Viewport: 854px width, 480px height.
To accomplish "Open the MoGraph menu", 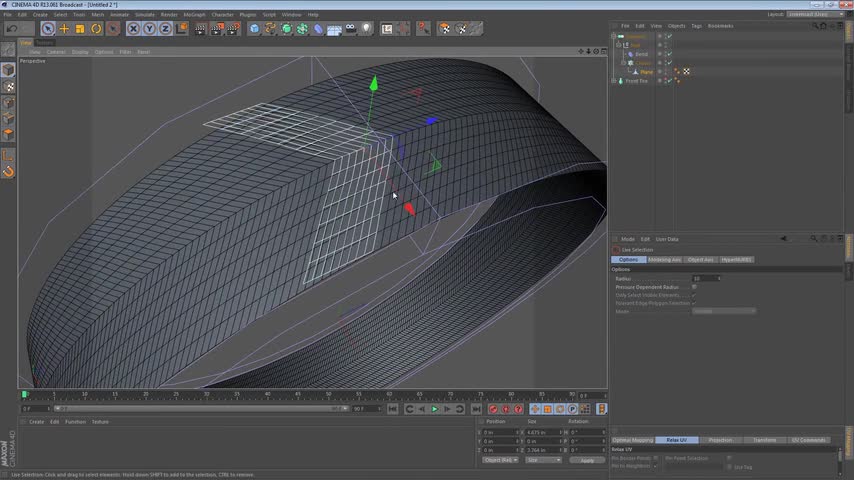I will [x=194, y=15].
